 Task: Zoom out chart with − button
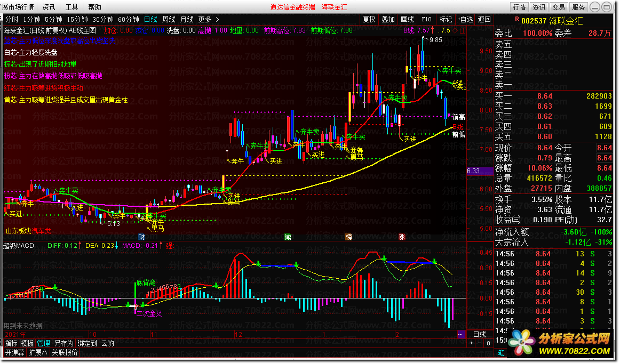point(480,343)
